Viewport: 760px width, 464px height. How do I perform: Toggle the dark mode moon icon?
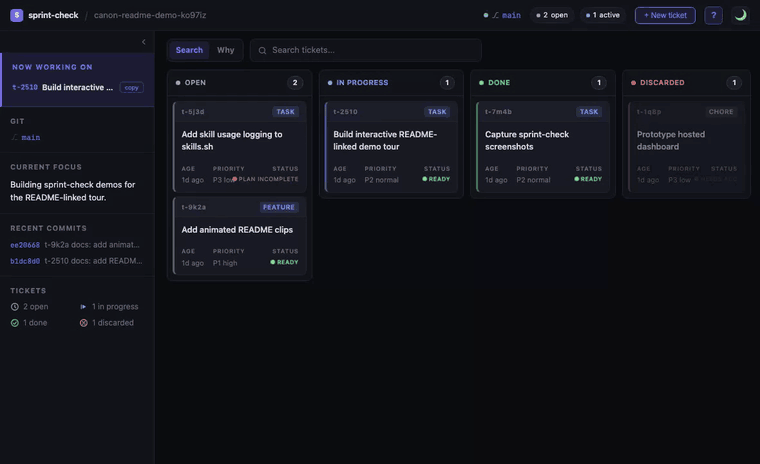tap(740, 15)
